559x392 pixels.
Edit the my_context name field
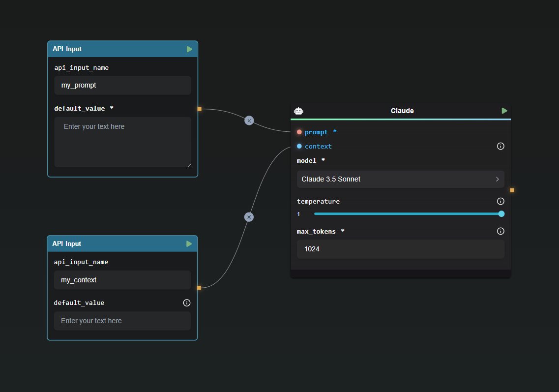pos(122,280)
